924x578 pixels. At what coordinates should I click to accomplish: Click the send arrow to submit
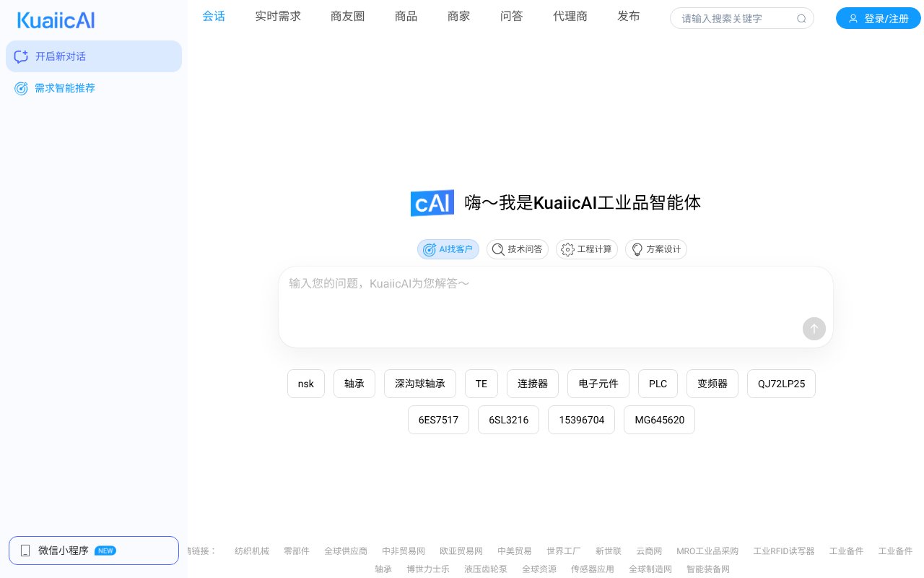point(814,329)
